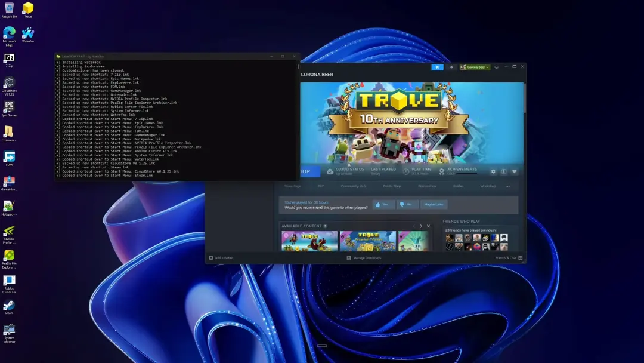Image resolution: width=644 pixels, height=363 pixels.
Task: Click the 'Installing Waterfox' console line
Action: pos(78,63)
